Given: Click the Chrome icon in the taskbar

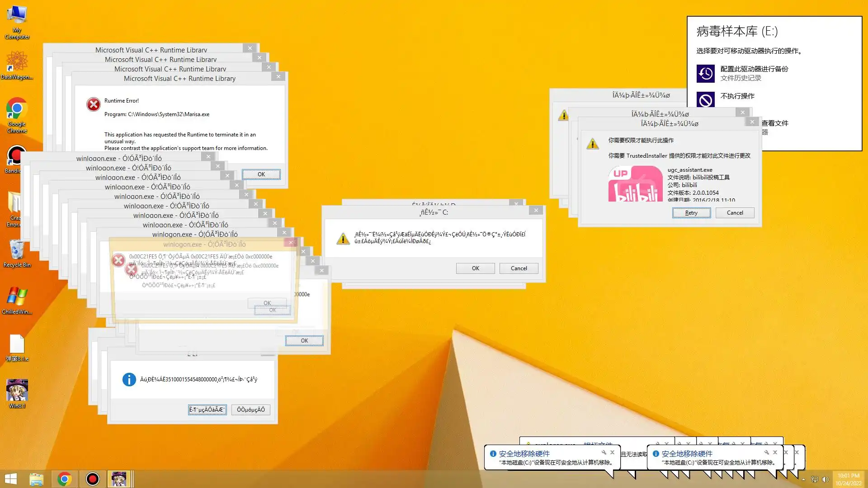Looking at the screenshot, I should [64, 479].
